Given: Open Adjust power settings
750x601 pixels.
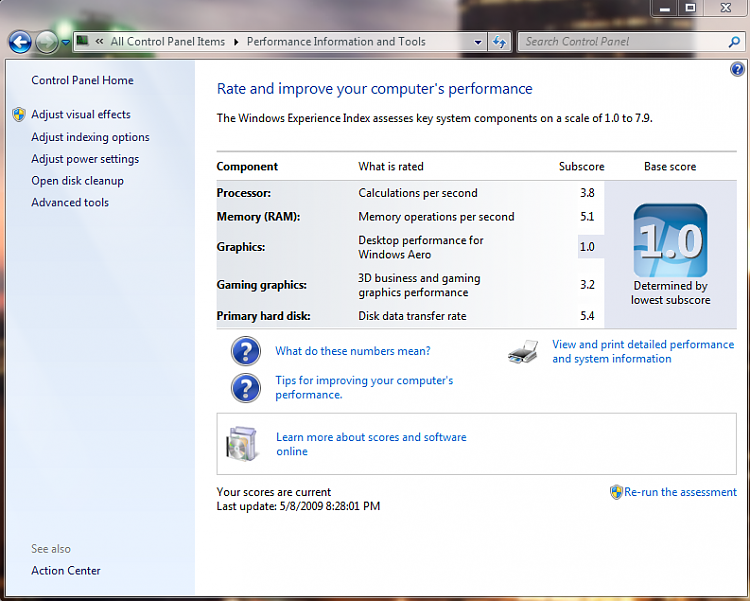Looking at the screenshot, I should click(85, 159).
